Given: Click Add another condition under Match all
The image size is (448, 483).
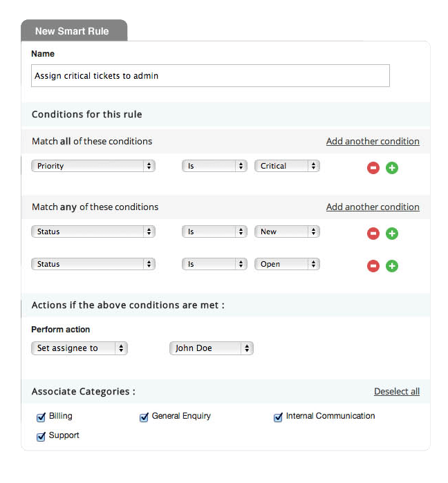Looking at the screenshot, I should click(x=373, y=141).
